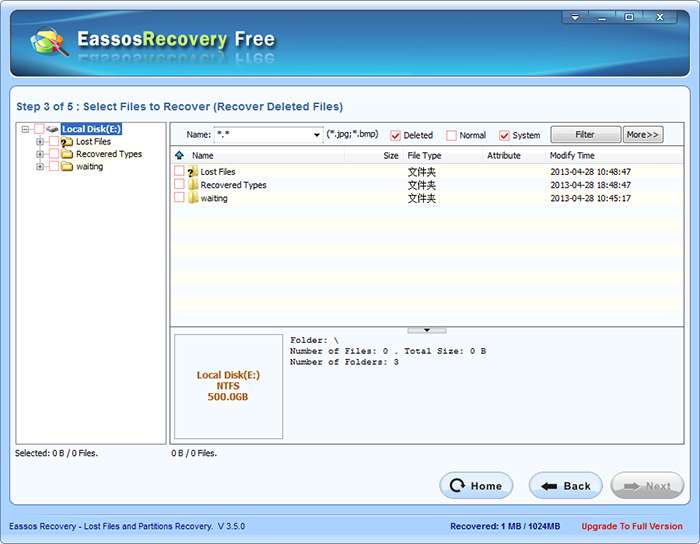Sort by Attribute column header
Screen dimensions: 700x544
coord(504,155)
